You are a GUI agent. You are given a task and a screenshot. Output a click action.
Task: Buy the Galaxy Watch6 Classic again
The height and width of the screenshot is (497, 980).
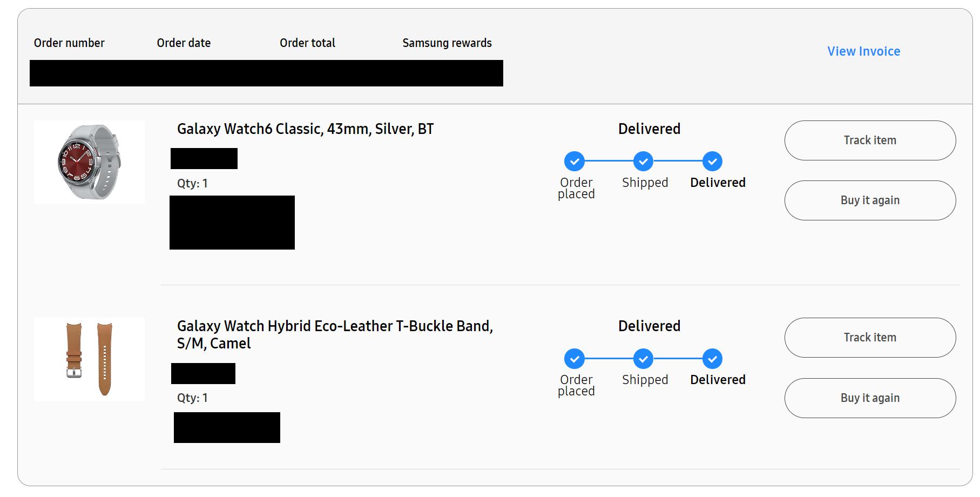(x=869, y=200)
